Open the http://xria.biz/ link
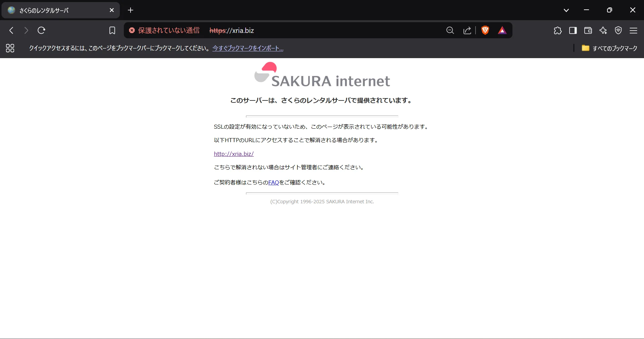The image size is (644, 339). 234,154
